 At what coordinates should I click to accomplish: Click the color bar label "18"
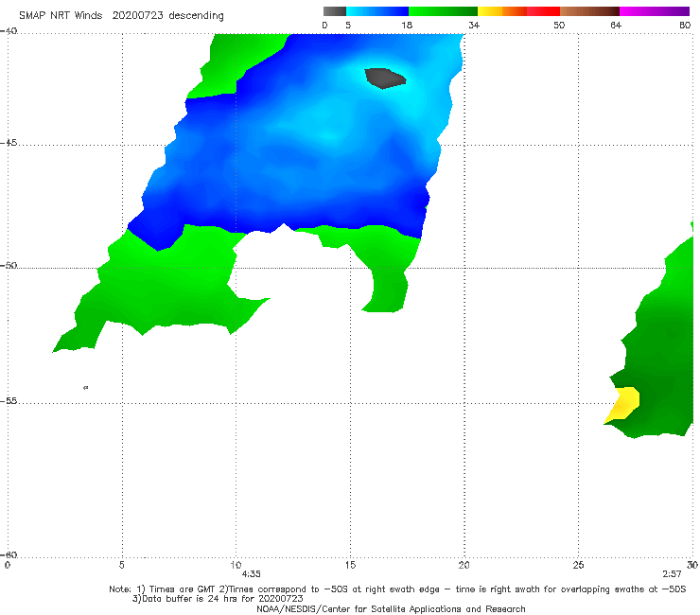(x=407, y=26)
